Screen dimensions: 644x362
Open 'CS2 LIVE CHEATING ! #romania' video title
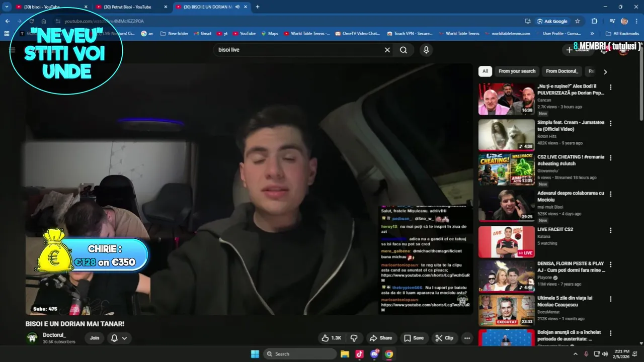571,160
